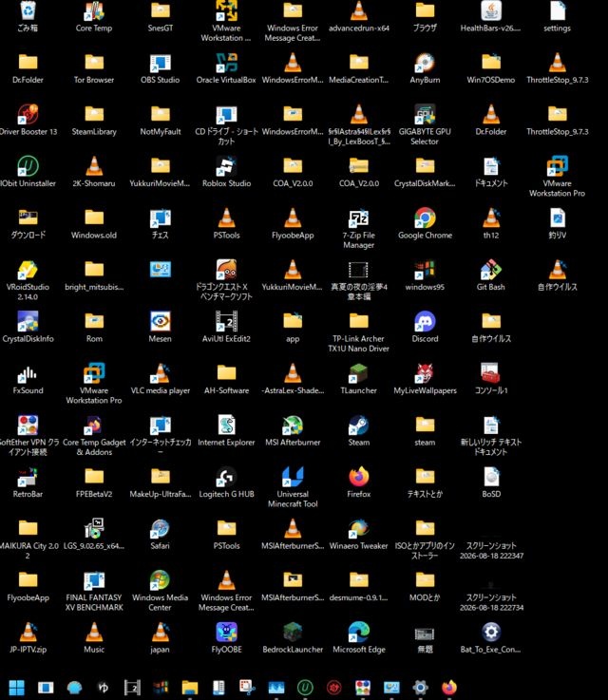
Task: Launch Firefox from desktop icon
Action: point(358,477)
